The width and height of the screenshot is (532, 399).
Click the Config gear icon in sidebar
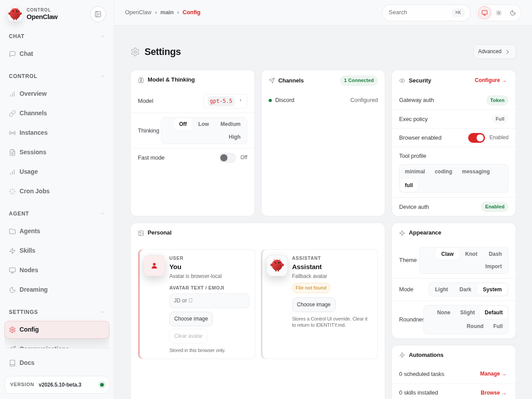[12, 330]
